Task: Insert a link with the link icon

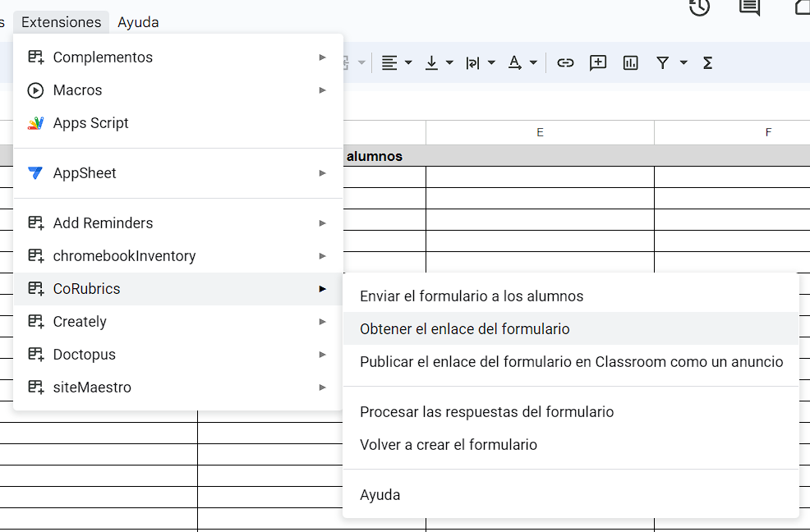Action: click(x=565, y=63)
